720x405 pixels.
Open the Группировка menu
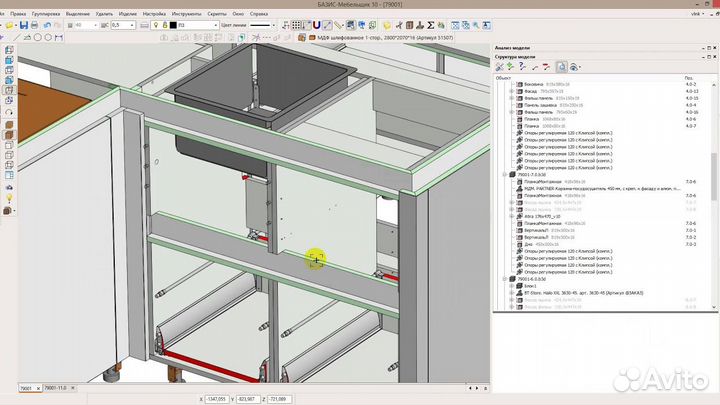point(46,15)
